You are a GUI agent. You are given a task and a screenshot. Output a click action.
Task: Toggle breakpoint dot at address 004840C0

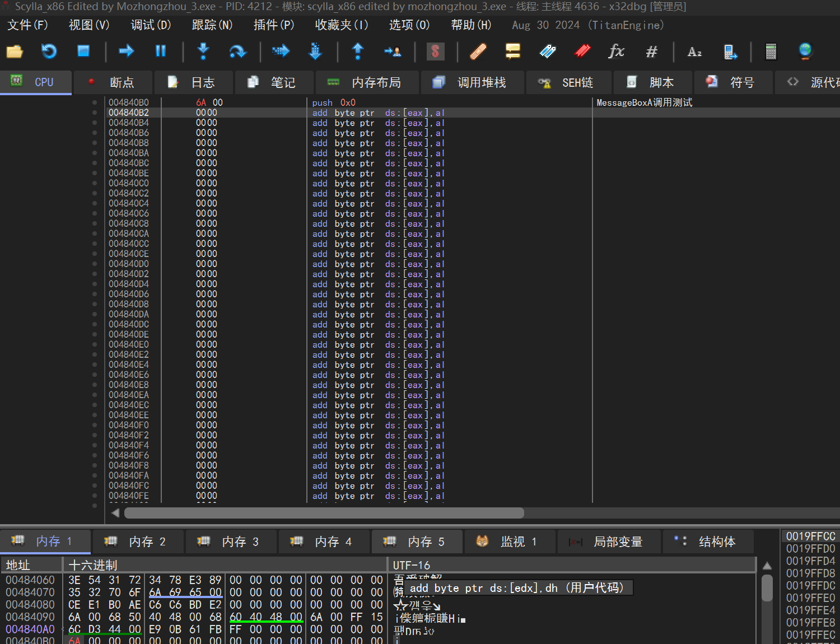click(x=95, y=183)
